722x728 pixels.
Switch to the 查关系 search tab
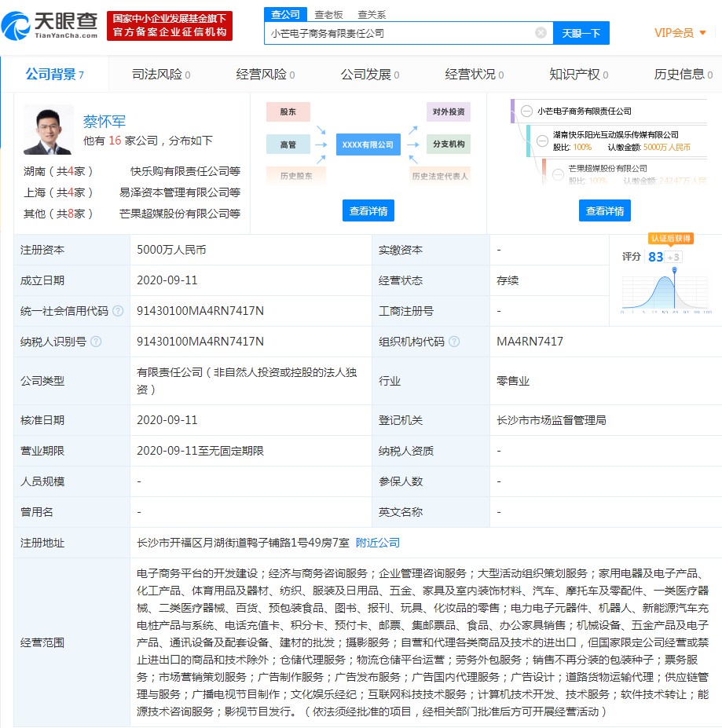pos(372,15)
